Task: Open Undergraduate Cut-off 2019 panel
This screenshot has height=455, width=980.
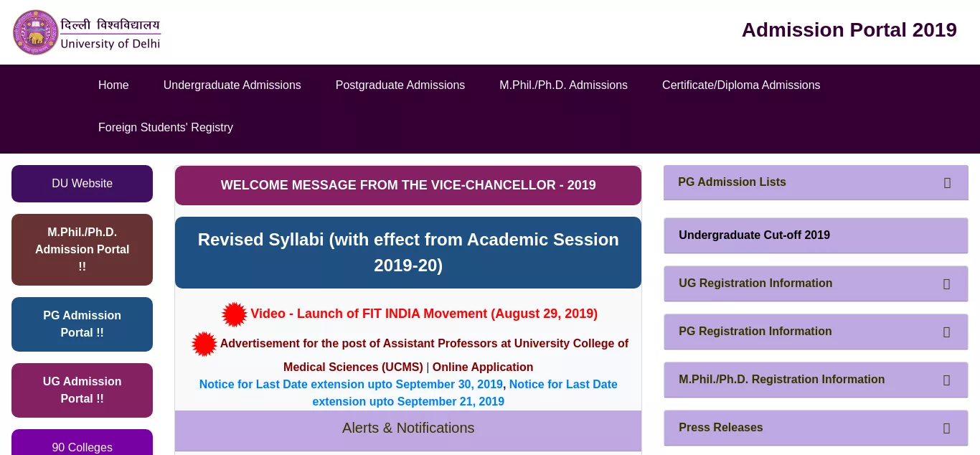Action: click(x=816, y=235)
